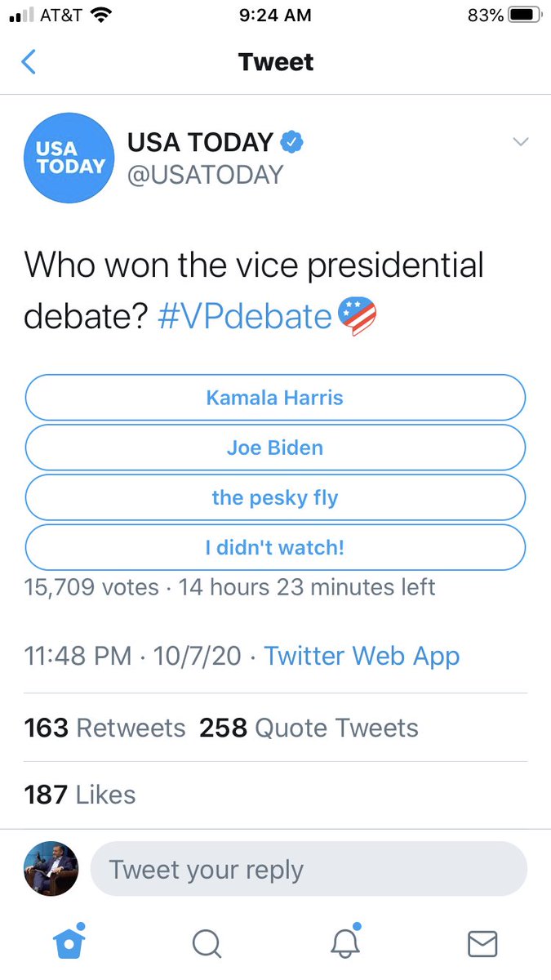View the 258 Quote Tweets list
This screenshot has height=980, width=551.
pyautogui.click(x=309, y=728)
